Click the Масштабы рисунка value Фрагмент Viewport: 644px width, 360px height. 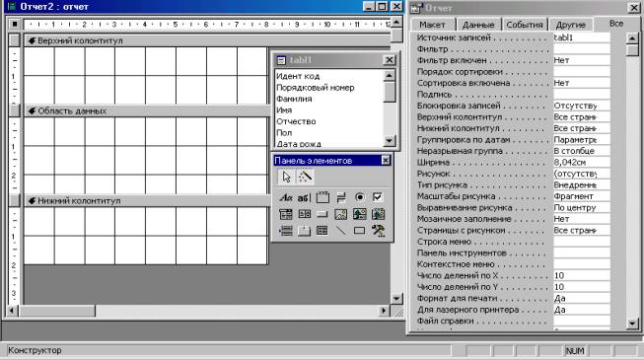pos(581,196)
